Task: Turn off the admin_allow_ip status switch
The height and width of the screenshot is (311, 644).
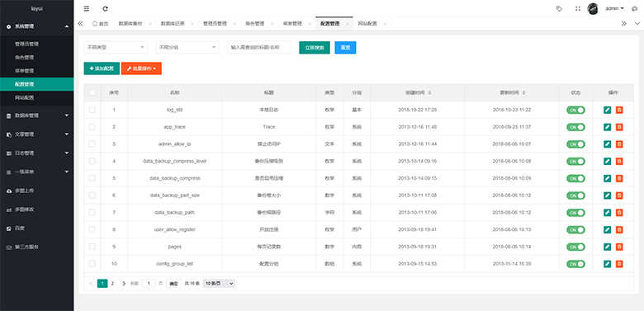Action: coord(575,144)
